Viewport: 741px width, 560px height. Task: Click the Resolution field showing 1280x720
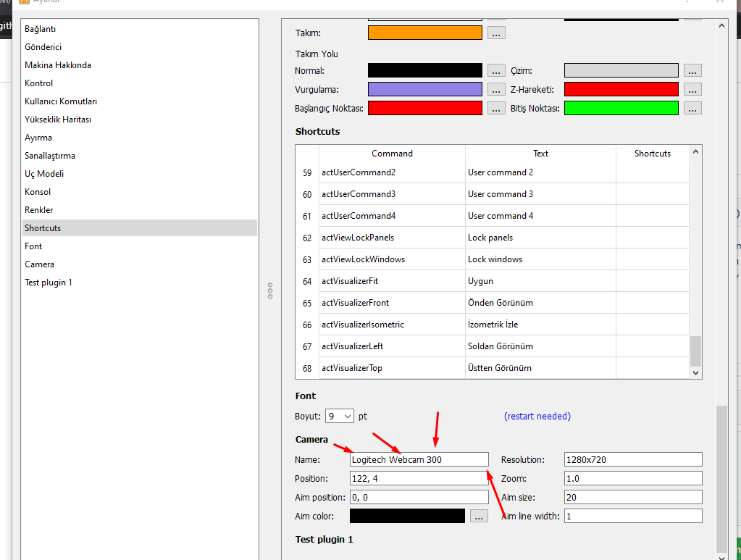point(633,459)
